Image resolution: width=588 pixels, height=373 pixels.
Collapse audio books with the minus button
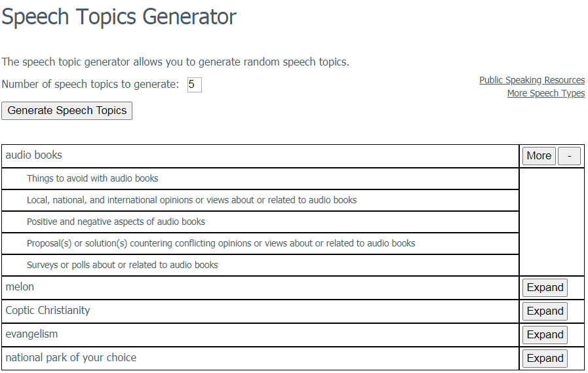(569, 156)
